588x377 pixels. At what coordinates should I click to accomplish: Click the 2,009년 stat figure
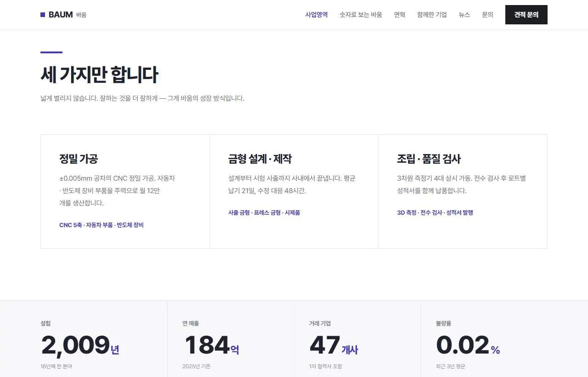80,346
